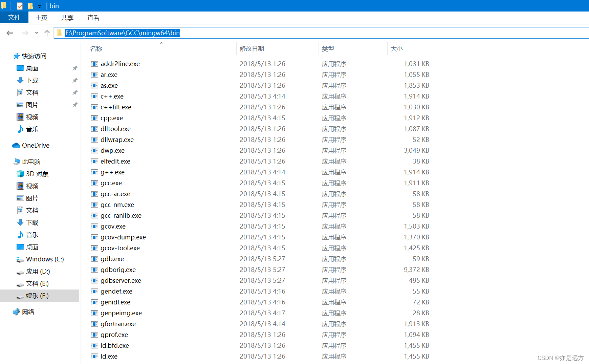Click the dllwrap.exe file icon
The height and width of the screenshot is (364, 589).
point(94,140)
